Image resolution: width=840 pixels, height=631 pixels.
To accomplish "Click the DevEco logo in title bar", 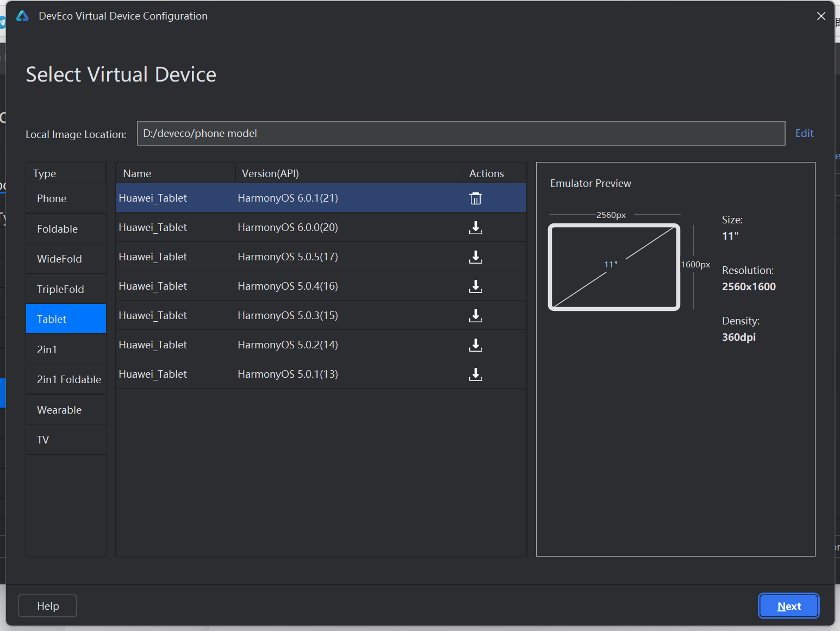I will 22,16.
